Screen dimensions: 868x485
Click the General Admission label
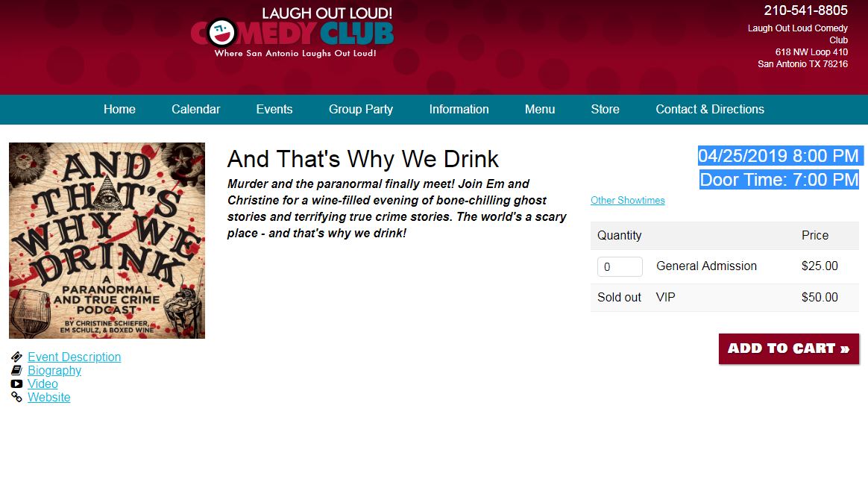pos(706,266)
